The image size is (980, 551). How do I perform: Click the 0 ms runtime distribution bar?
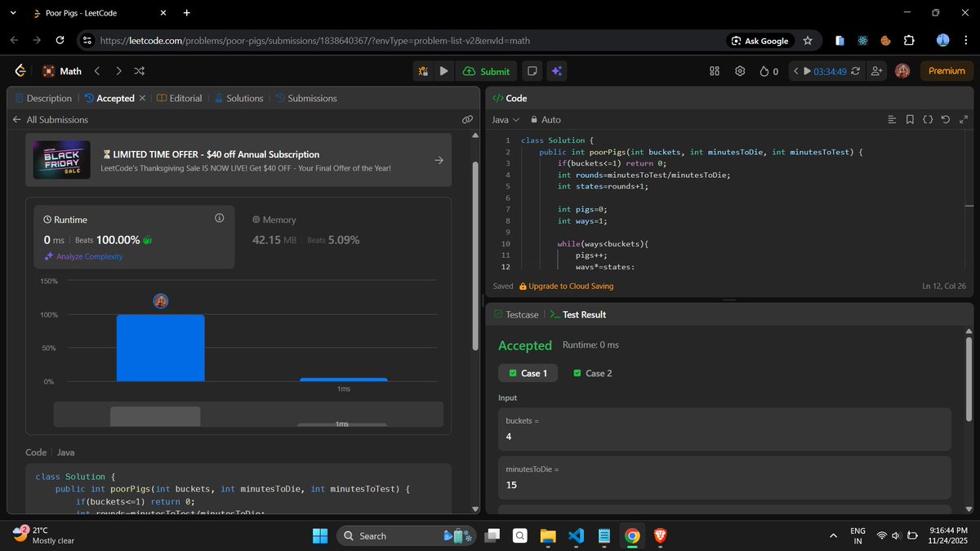[161, 348]
